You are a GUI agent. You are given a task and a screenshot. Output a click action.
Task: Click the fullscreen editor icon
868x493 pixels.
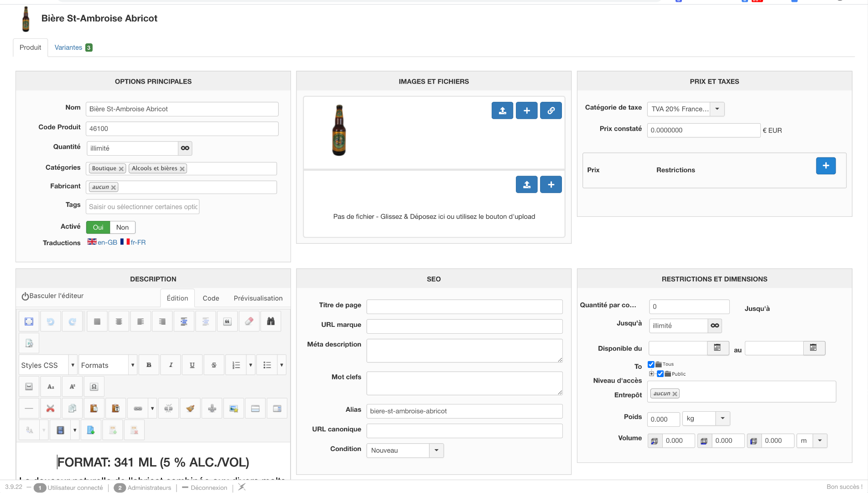click(29, 321)
